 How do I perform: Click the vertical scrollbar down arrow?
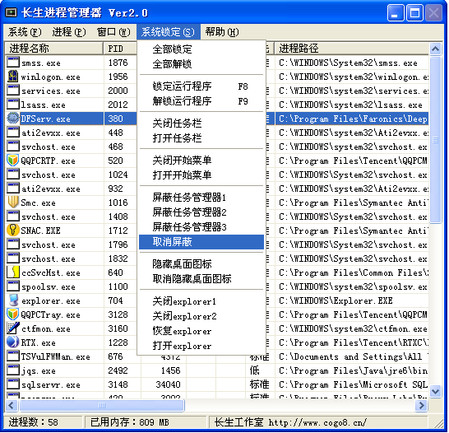point(435,391)
